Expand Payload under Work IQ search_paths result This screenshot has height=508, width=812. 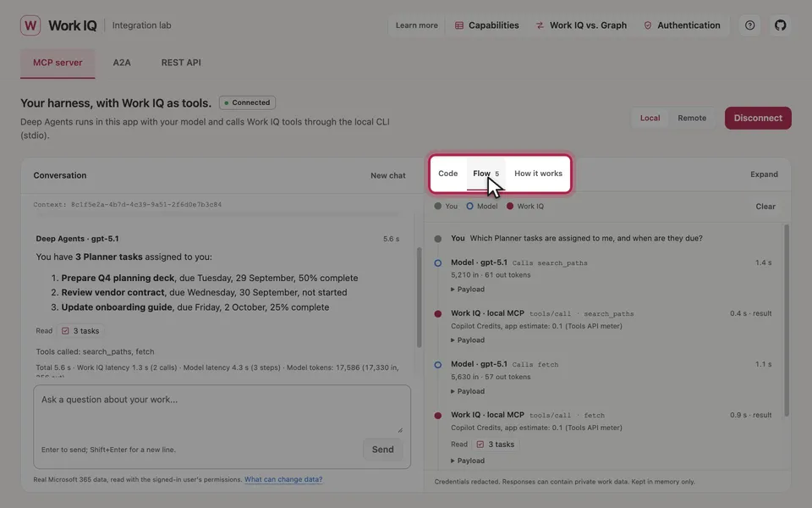(468, 340)
